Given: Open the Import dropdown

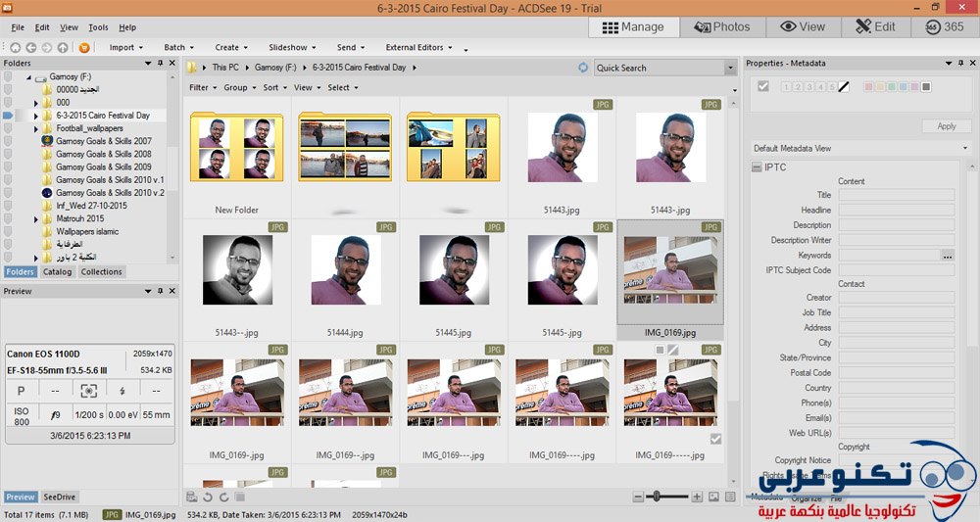Looking at the screenshot, I should [125, 47].
